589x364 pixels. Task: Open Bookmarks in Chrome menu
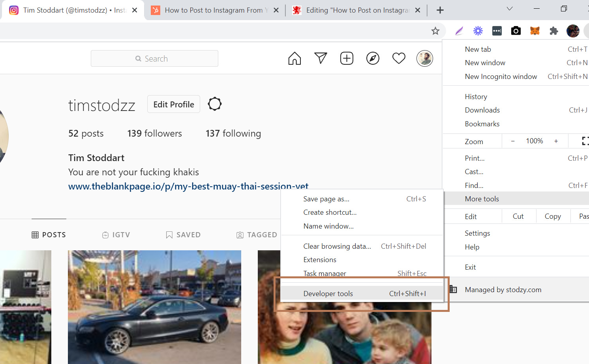pyautogui.click(x=516, y=124)
